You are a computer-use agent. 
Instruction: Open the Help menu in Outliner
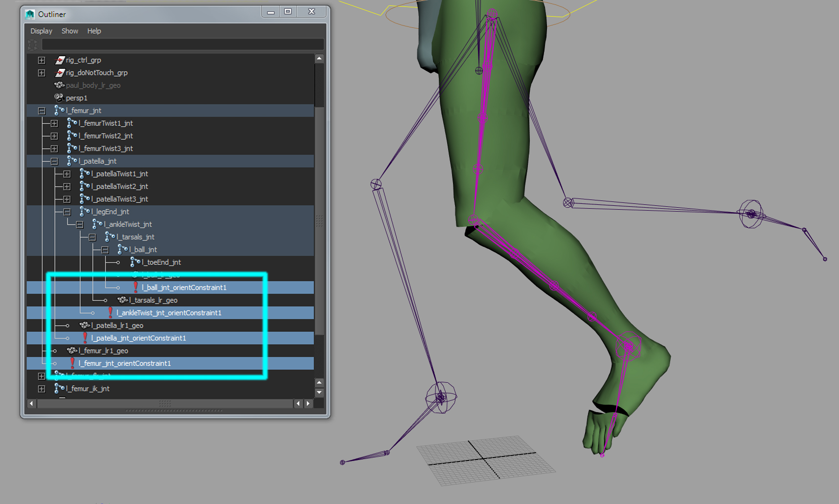(x=94, y=31)
